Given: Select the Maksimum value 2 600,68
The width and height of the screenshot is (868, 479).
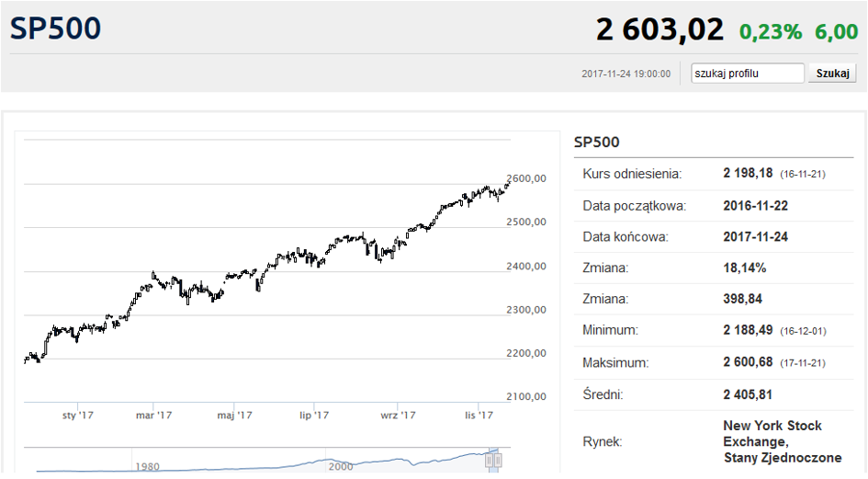Looking at the screenshot, I should (748, 362).
